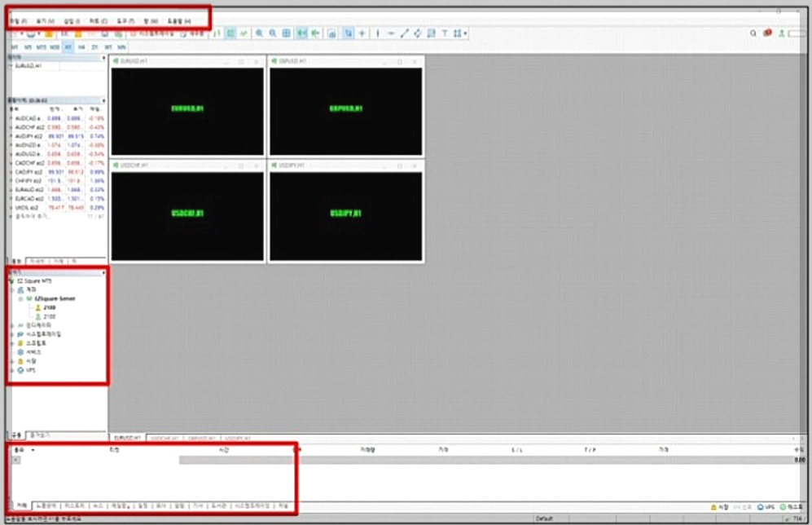Open the 도구 menu
The height and width of the screenshot is (525, 812).
click(x=125, y=20)
